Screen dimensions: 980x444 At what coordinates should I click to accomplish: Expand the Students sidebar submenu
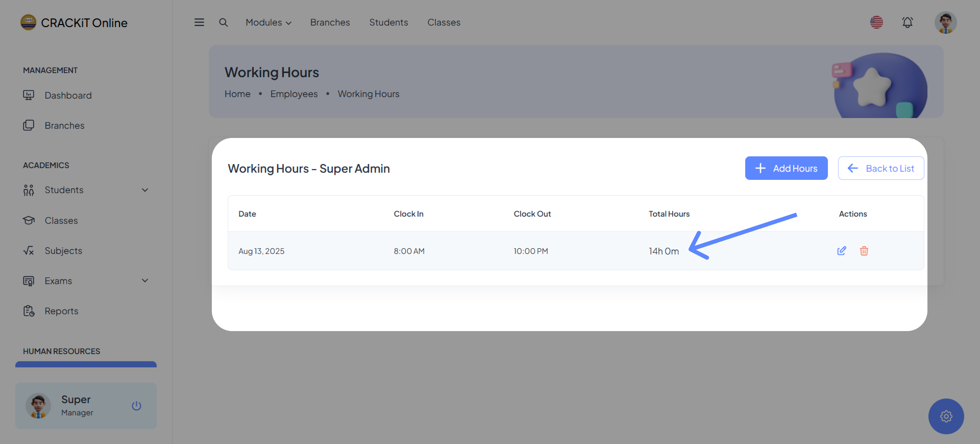[x=144, y=190]
